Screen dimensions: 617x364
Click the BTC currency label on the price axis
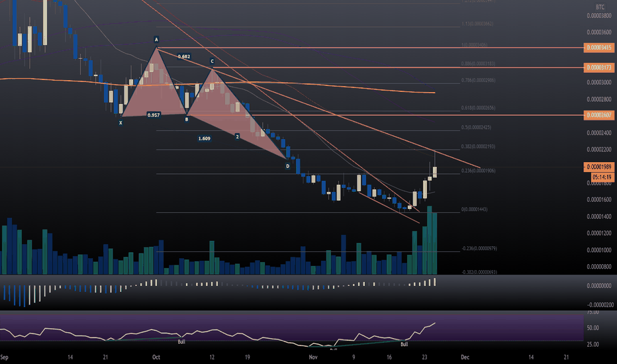[x=600, y=7]
